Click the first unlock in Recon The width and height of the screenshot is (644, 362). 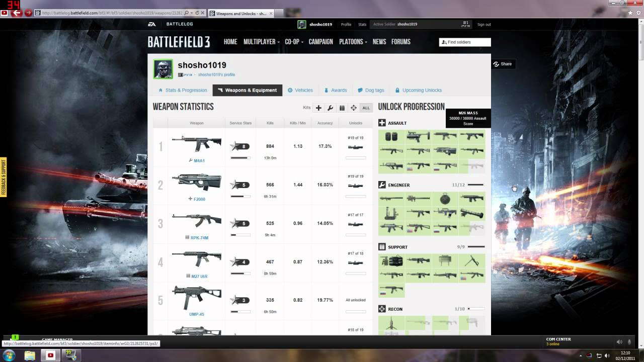click(x=391, y=323)
